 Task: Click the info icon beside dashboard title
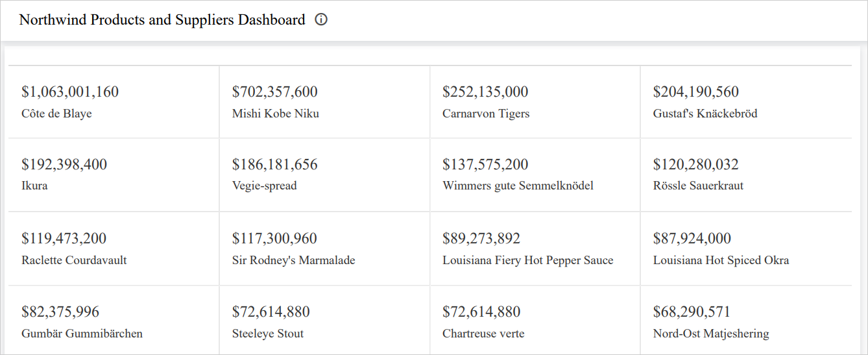pos(321,19)
